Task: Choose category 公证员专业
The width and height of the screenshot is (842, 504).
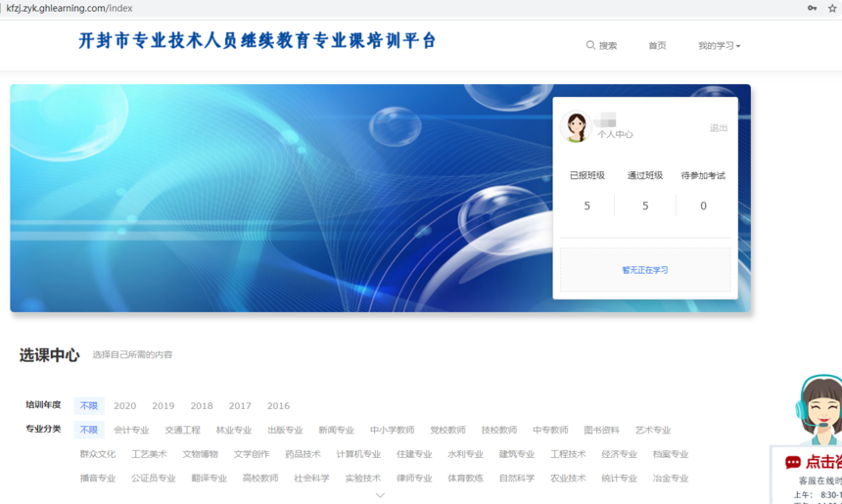Action: point(154,479)
